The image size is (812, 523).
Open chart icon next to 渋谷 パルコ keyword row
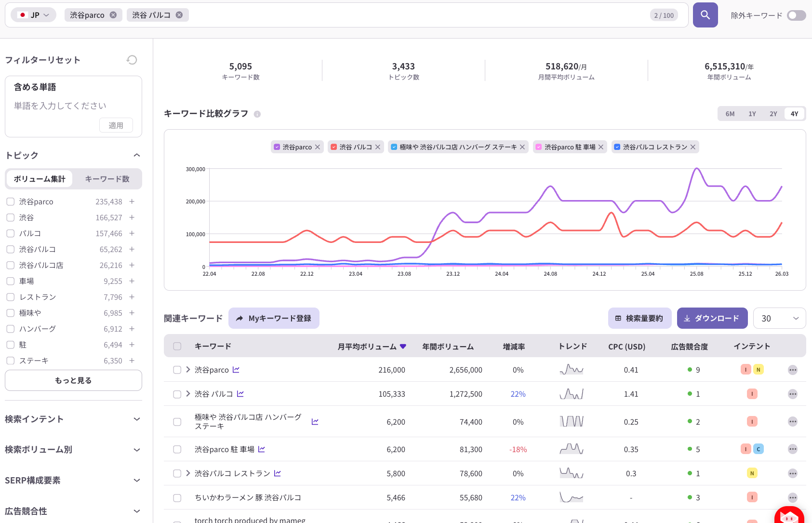coord(240,394)
